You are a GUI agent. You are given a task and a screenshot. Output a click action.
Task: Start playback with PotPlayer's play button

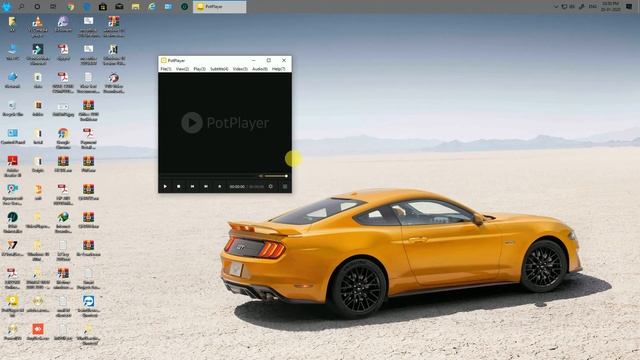165,187
